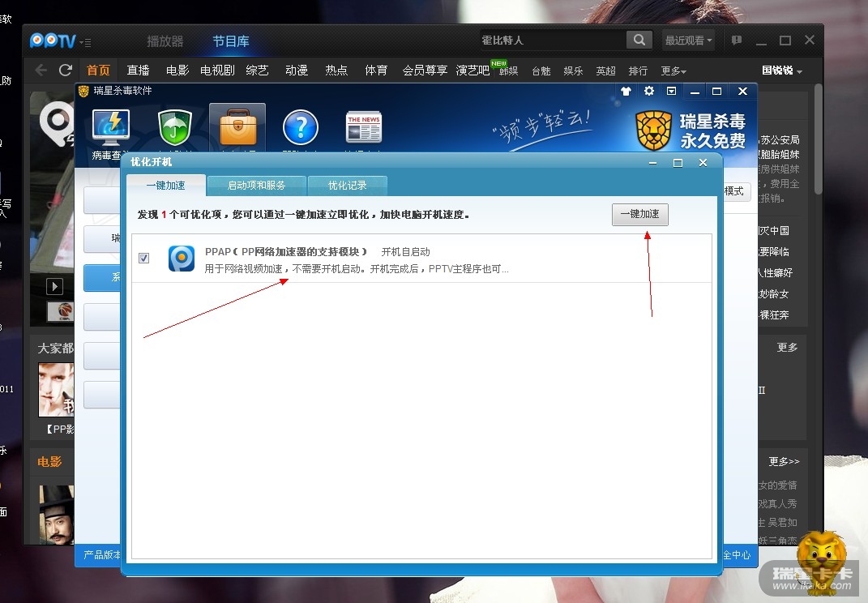This screenshot has width=868, height=603.
Task: Select 会员尊享 in PPTV navigation
Action: tap(425, 71)
